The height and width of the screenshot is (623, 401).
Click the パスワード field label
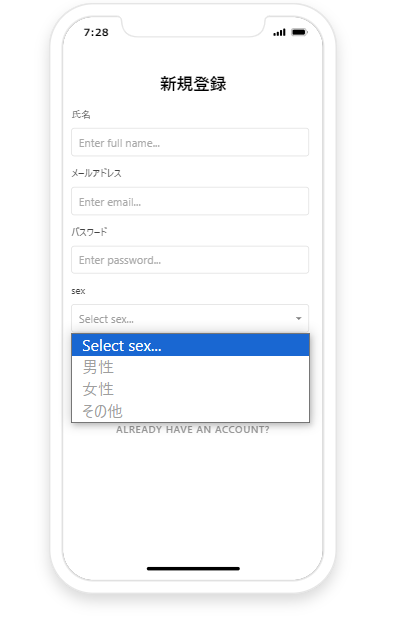point(89,232)
